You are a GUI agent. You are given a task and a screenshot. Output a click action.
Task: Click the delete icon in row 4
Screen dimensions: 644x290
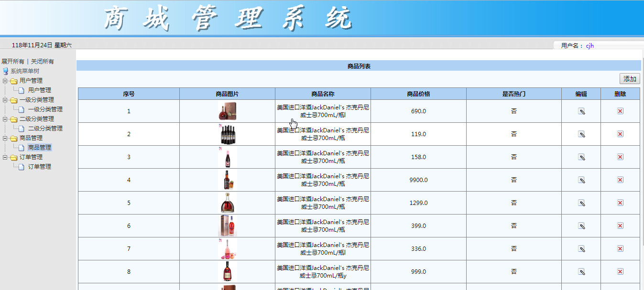620,180
